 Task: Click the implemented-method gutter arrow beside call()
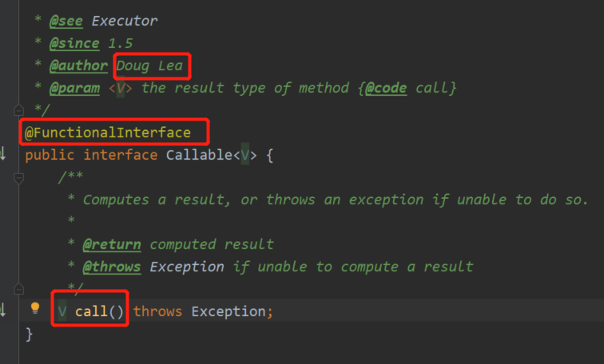click(x=2, y=310)
